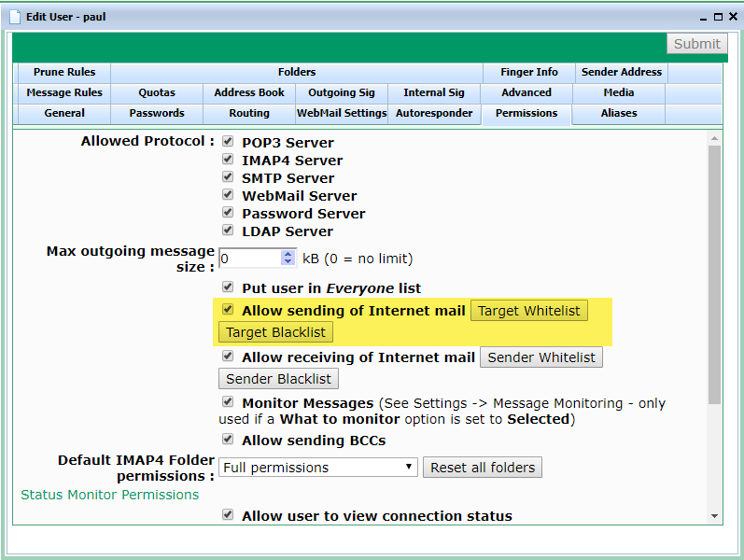Switch to the Autoresponder tab
744x560 pixels.
434,113
